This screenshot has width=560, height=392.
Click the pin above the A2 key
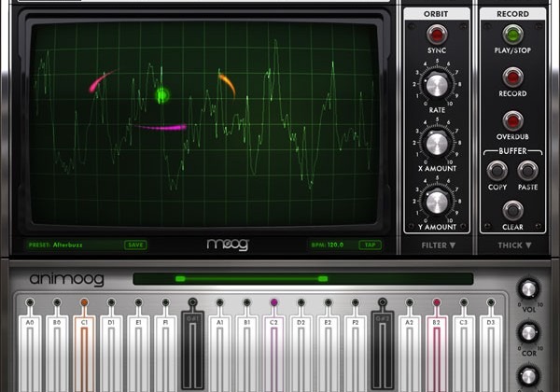pos(410,302)
